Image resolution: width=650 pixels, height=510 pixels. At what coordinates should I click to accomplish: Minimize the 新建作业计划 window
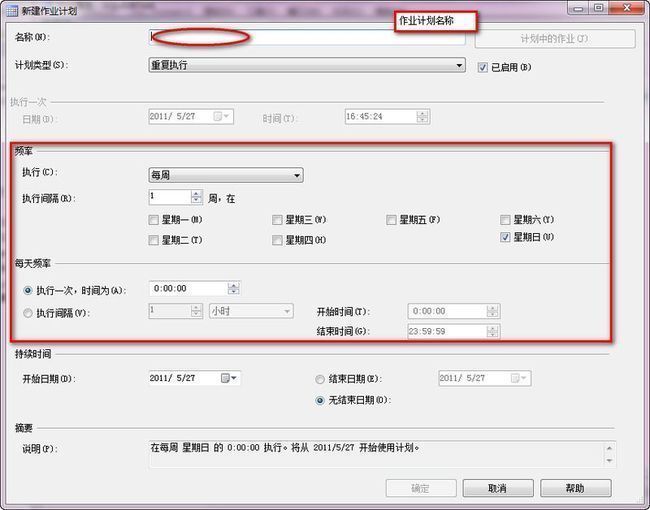(578, 7)
